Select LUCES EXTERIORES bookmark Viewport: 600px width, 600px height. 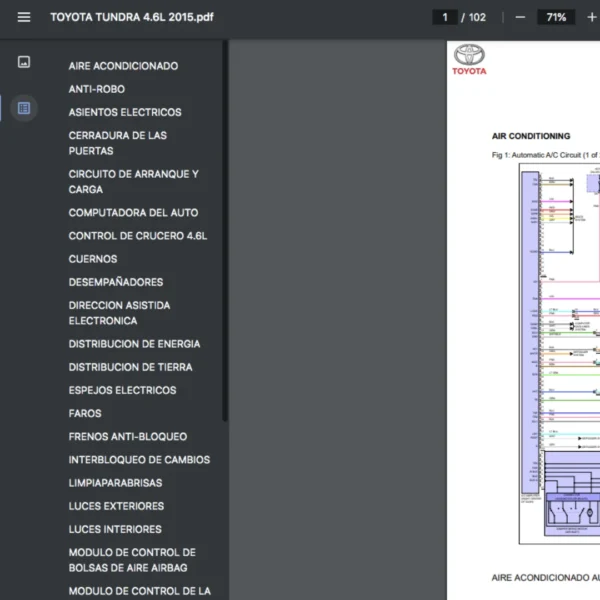tap(116, 506)
